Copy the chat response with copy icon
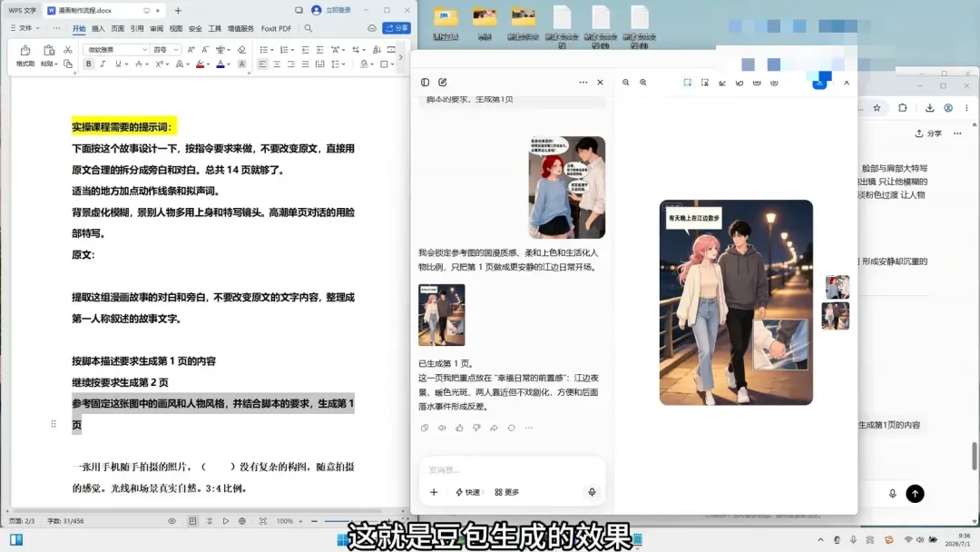The width and height of the screenshot is (980, 552). 425,428
